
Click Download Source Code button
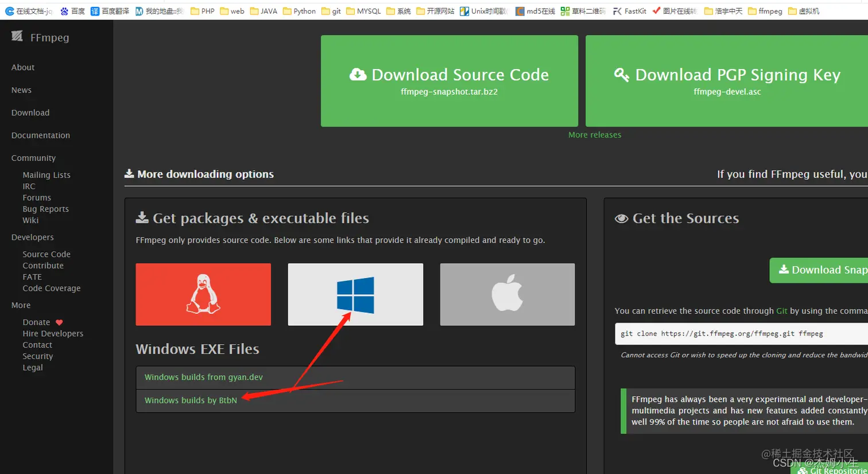(449, 81)
